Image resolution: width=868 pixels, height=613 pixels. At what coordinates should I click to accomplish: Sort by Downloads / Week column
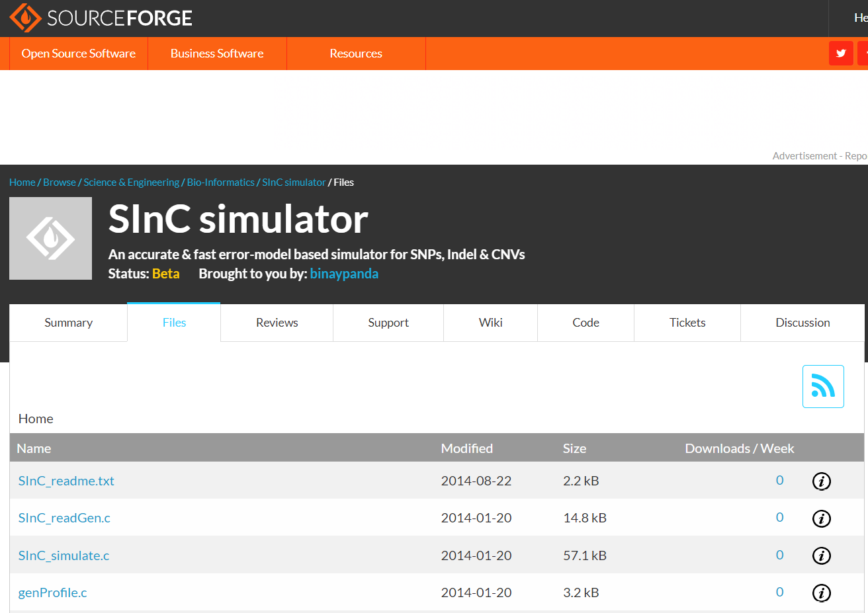740,448
